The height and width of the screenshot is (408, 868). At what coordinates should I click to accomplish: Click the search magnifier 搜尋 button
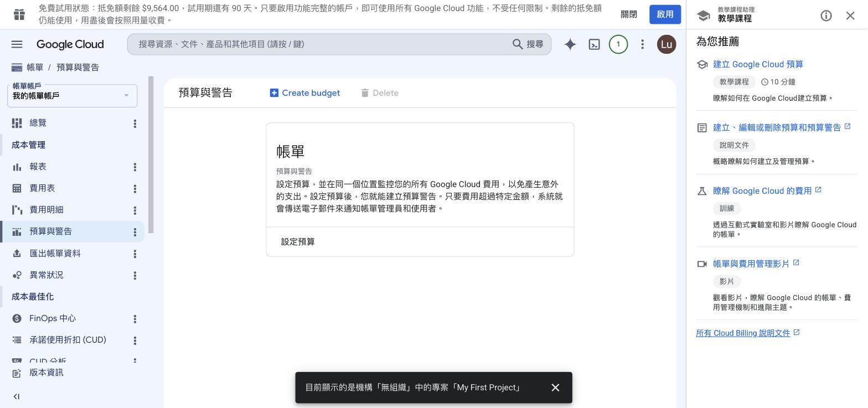pos(528,44)
